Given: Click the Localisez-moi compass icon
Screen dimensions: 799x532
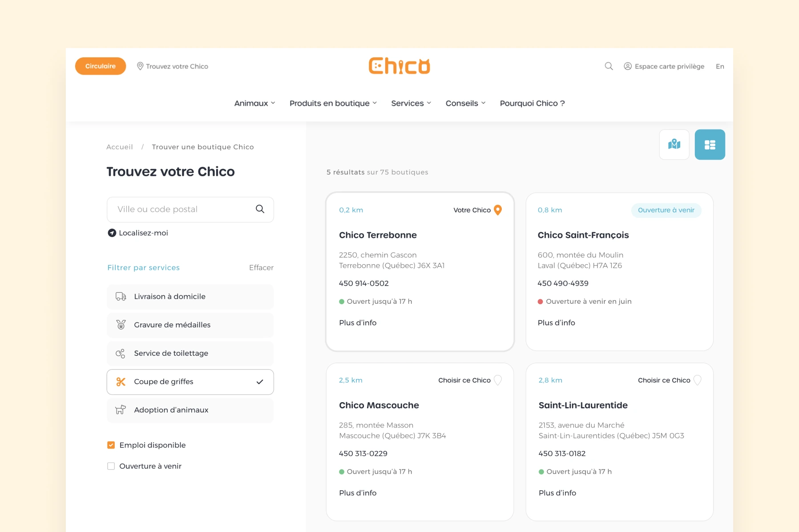Looking at the screenshot, I should click(x=112, y=233).
